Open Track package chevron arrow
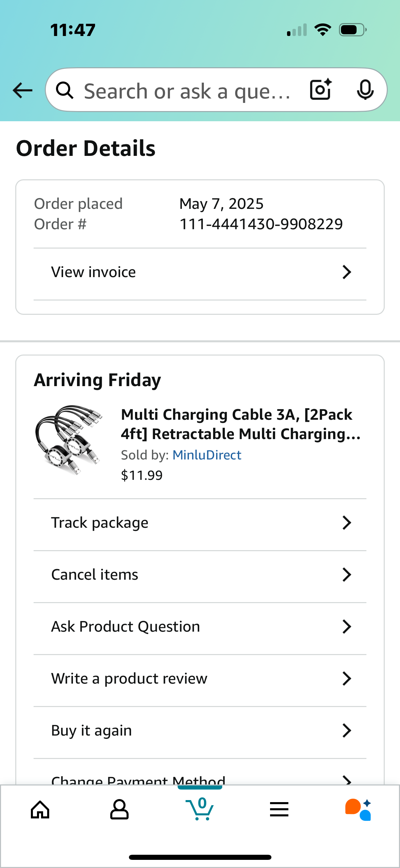The width and height of the screenshot is (400, 868). click(346, 523)
